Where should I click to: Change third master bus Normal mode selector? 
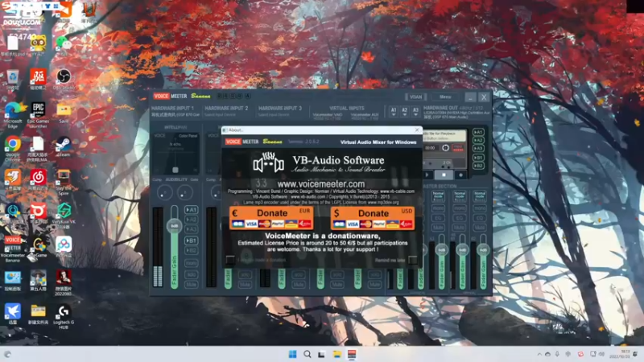coord(480,195)
